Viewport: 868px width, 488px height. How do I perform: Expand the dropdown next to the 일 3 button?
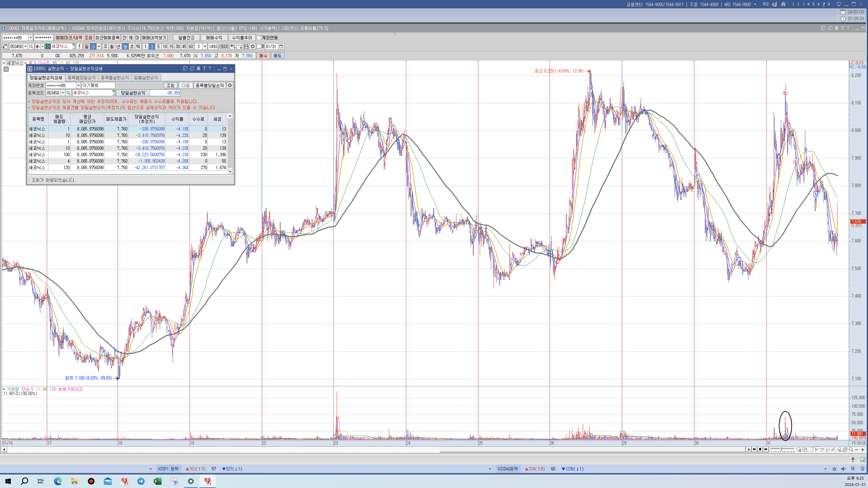tap(99, 46)
